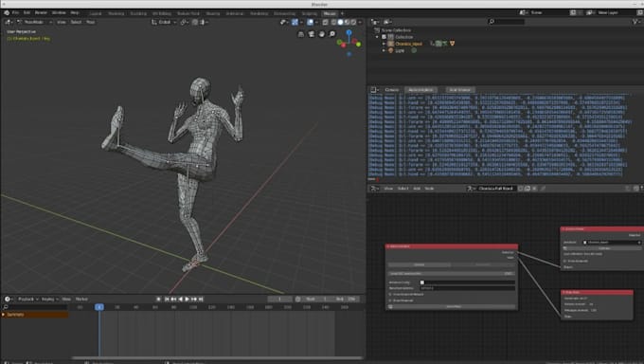
Task: Switch to the Scripting workspace tab
Action: tap(309, 13)
